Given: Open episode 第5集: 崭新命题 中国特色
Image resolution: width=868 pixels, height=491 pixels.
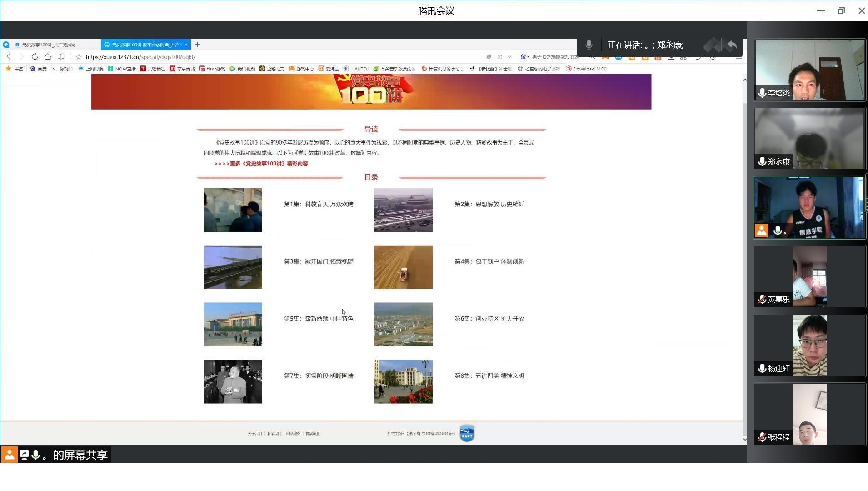Looking at the screenshot, I should (x=319, y=319).
